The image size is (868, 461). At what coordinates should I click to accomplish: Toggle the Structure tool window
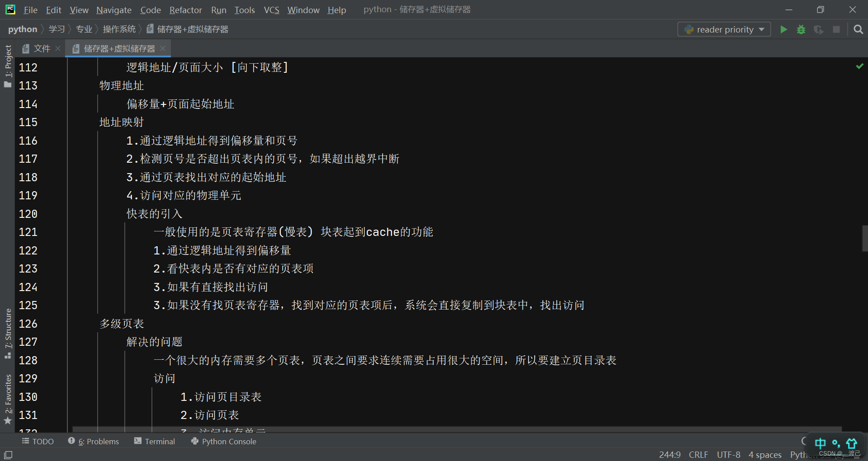[8, 334]
